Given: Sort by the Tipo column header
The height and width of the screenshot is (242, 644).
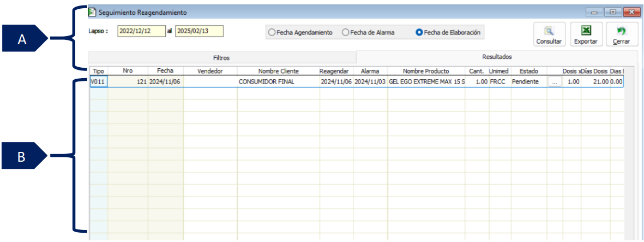Looking at the screenshot, I should tap(99, 71).
